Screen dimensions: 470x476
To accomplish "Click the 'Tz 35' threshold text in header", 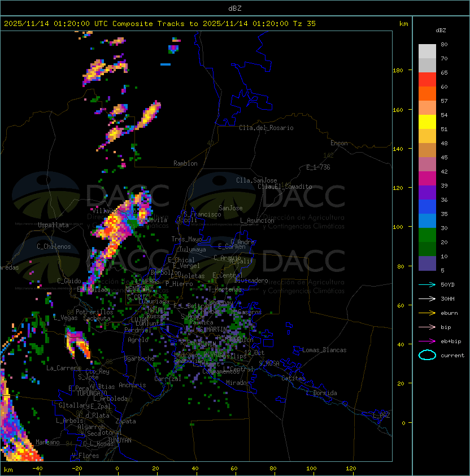I will 304,24.
